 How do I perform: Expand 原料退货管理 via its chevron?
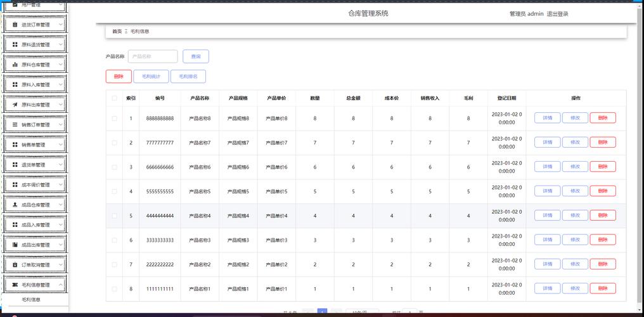(x=61, y=45)
